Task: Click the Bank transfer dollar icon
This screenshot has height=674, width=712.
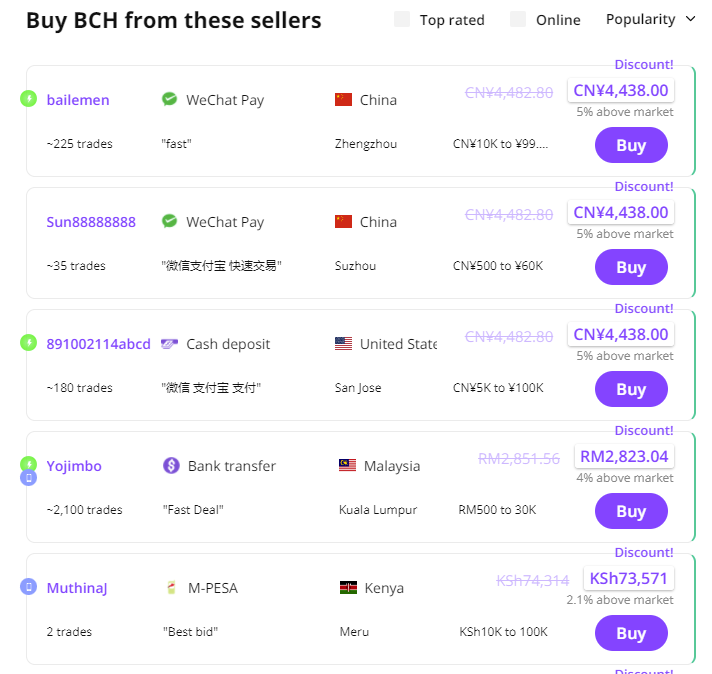Action: [x=171, y=466]
